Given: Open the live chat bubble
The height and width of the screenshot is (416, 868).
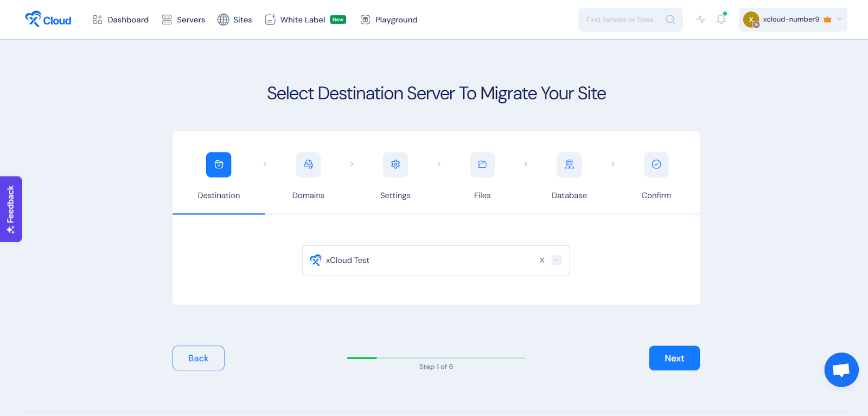Looking at the screenshot, I should pos(841,370).
